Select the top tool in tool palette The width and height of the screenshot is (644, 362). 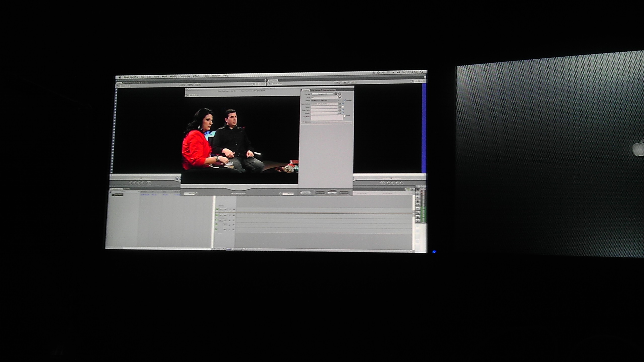418,190
